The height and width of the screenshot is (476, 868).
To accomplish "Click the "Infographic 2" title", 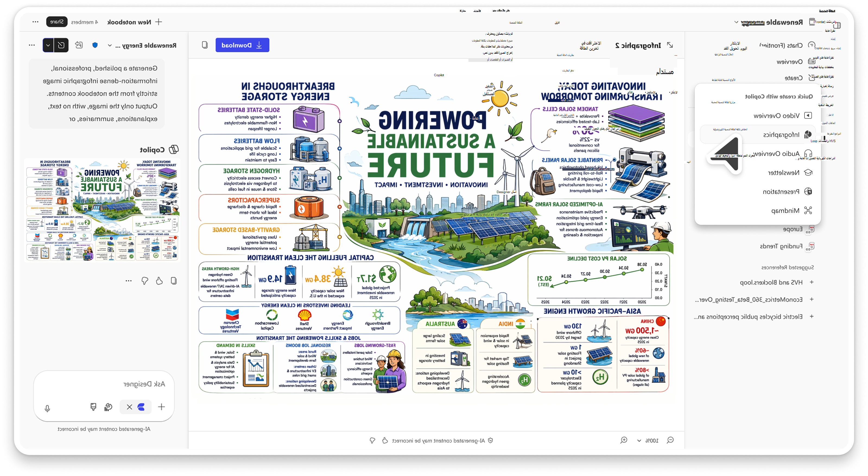I will (638, 46).
